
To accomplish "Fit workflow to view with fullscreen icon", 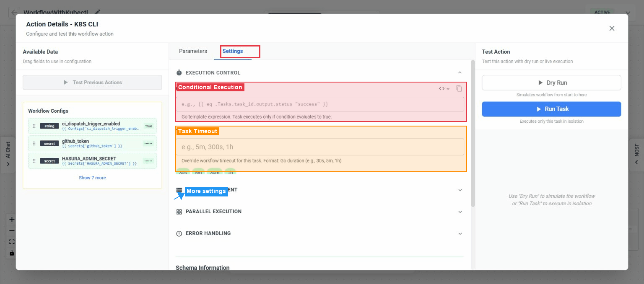I will click(x=11, y=241).
